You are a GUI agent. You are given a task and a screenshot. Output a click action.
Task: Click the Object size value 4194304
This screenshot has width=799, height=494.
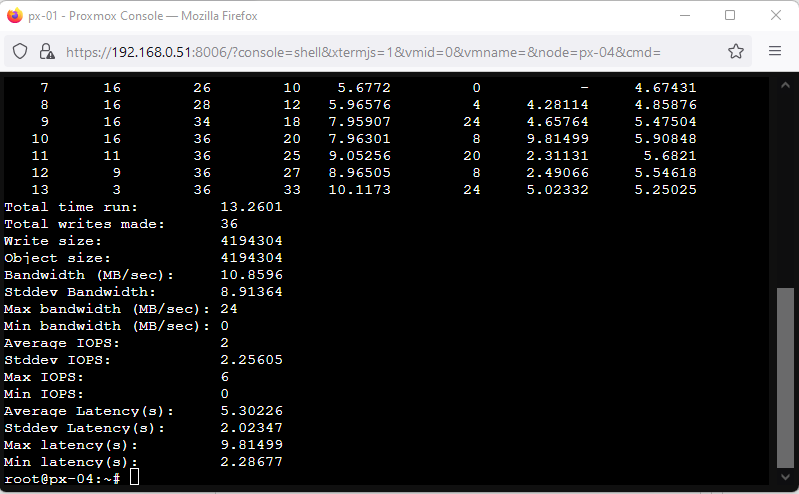250,258
